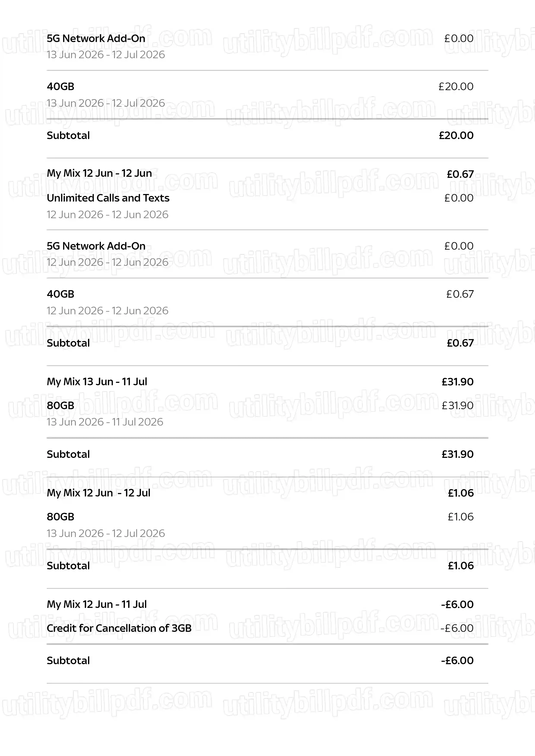Click the £0.67 Subtotal value
535x756 pixels.
[460, 343]
